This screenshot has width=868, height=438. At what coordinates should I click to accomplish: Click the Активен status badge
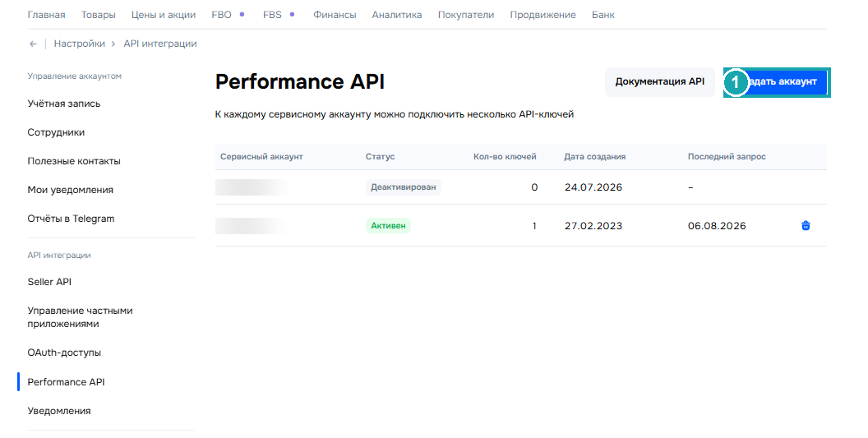(x=388, y=225)
